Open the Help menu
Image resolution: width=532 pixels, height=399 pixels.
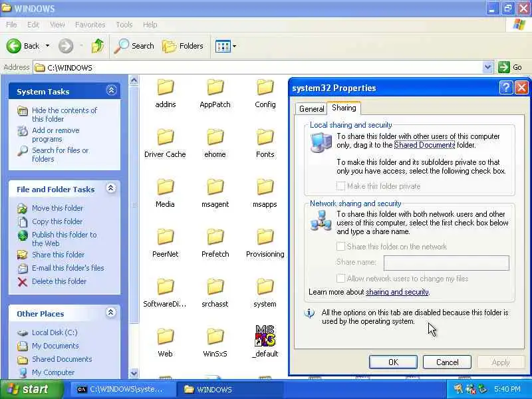coord(150,25)
